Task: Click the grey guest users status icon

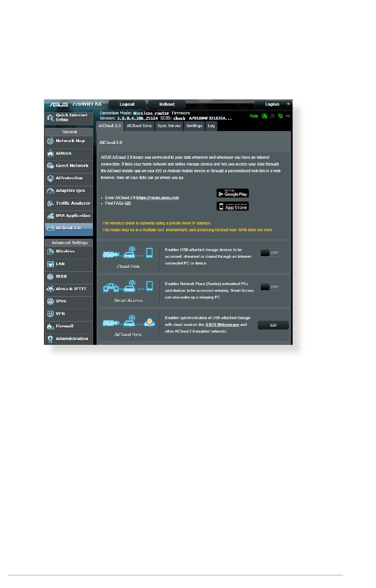Action: tap(272, 116)
